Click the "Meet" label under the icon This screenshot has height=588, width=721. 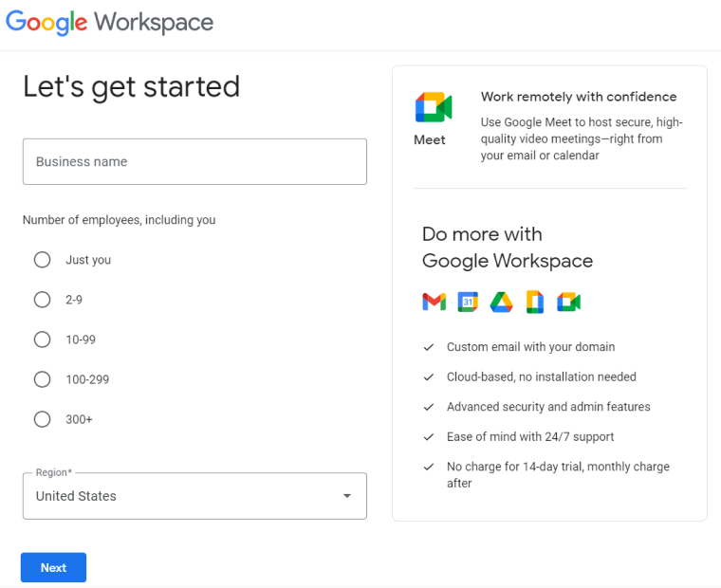pyautogui.click(x=430, y=139)
